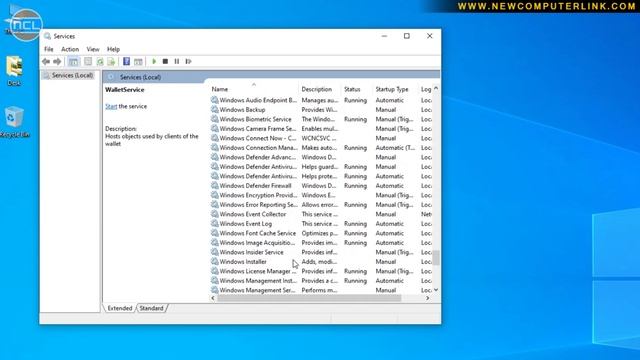
Task: Switch to the Standard tab
Action: point(151,308)
